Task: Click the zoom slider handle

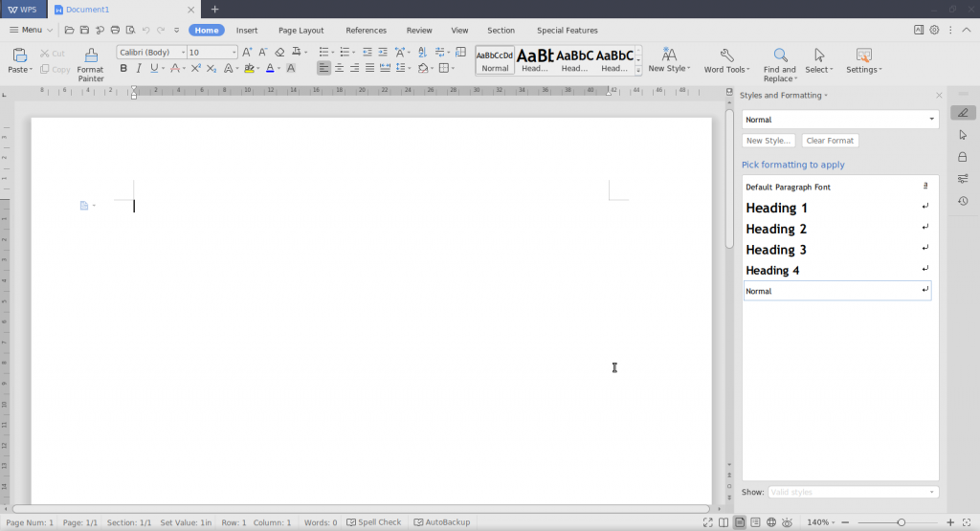Action: 902,522
